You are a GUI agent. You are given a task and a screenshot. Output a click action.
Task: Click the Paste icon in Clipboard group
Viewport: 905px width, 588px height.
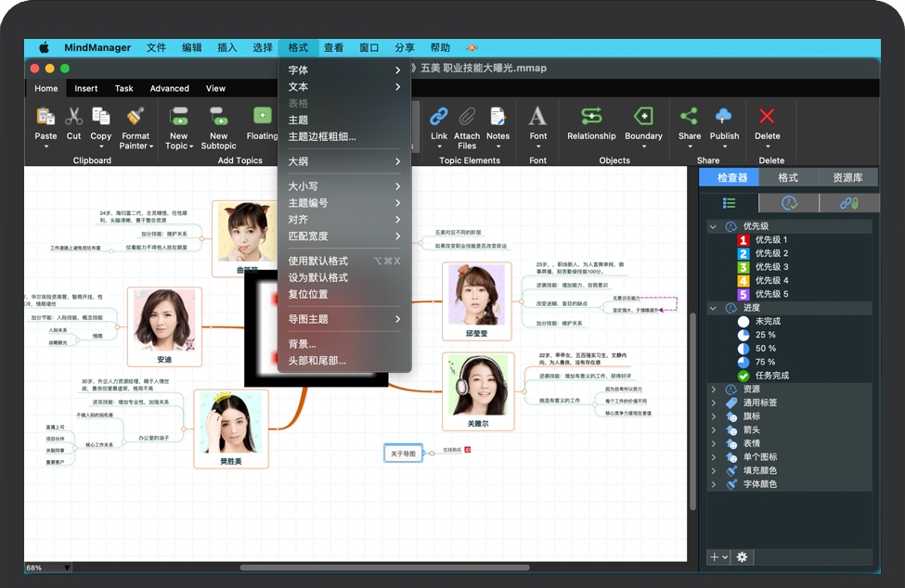(45, 117)
